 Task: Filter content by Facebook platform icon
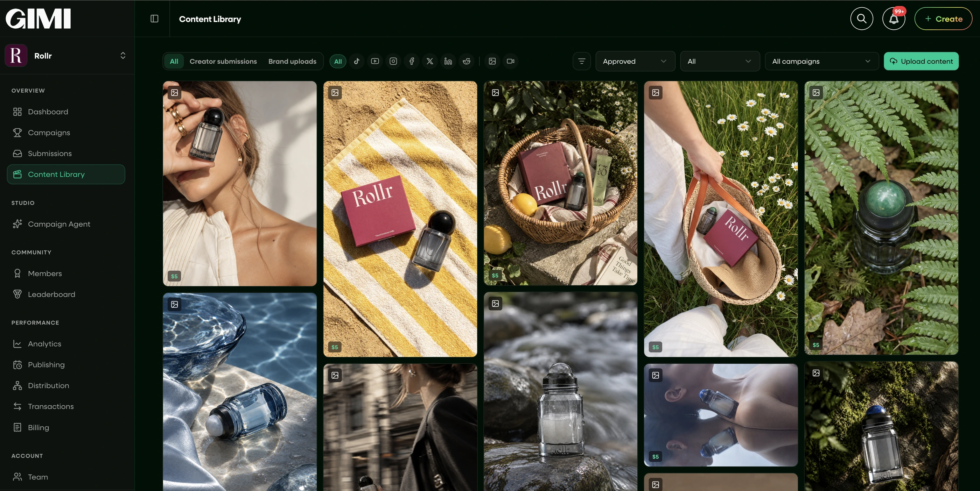coord(411,61)
